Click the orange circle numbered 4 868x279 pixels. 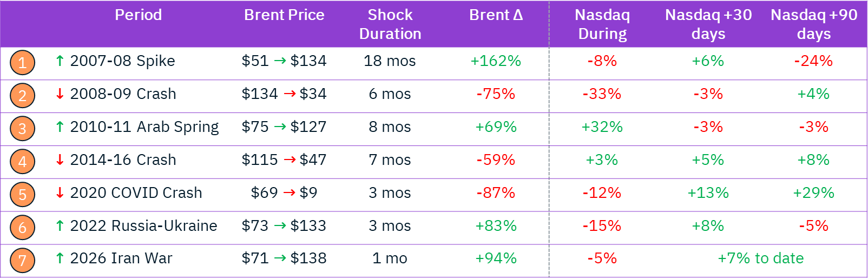click(22, 162)
